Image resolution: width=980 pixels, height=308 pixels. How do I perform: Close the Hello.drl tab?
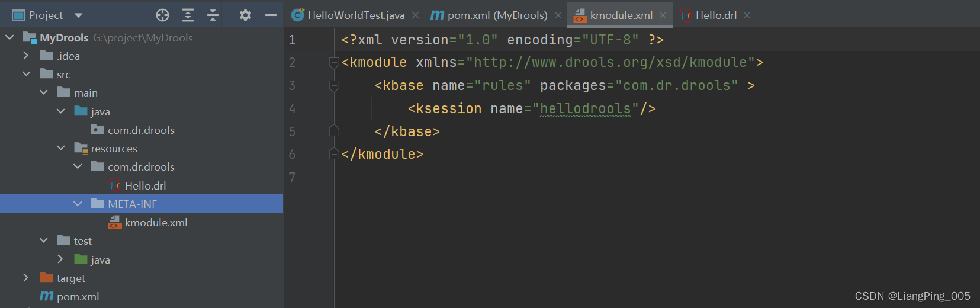[x=747, y=15]
